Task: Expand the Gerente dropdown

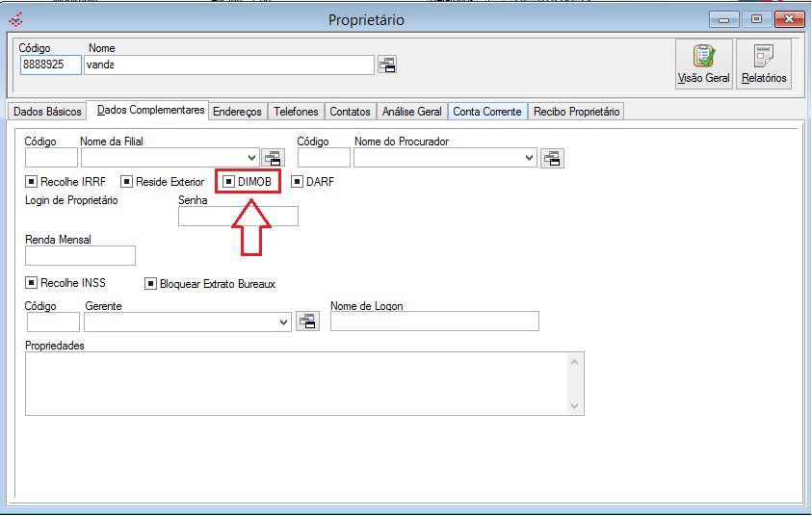Action: tap(283, 322)
